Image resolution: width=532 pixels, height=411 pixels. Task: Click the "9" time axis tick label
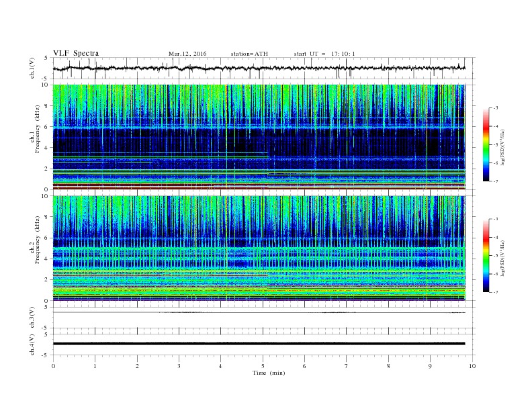click(430, 366)
